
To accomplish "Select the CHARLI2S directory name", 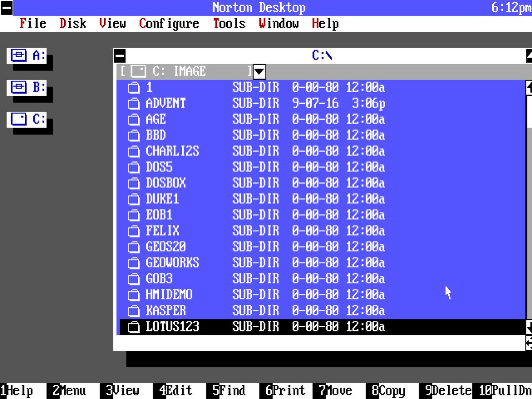I will click(x=172, y=152).
